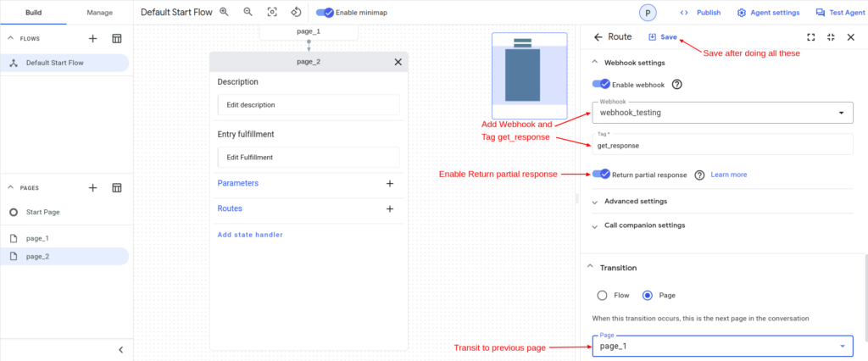
Task: Open the Learn more link
Action: pyautogui.click(x=728, y=175)
